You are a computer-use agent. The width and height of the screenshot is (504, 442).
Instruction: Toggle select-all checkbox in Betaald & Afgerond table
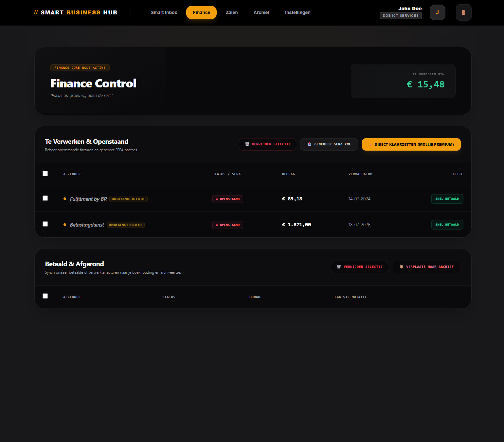[x=45, y=296]
